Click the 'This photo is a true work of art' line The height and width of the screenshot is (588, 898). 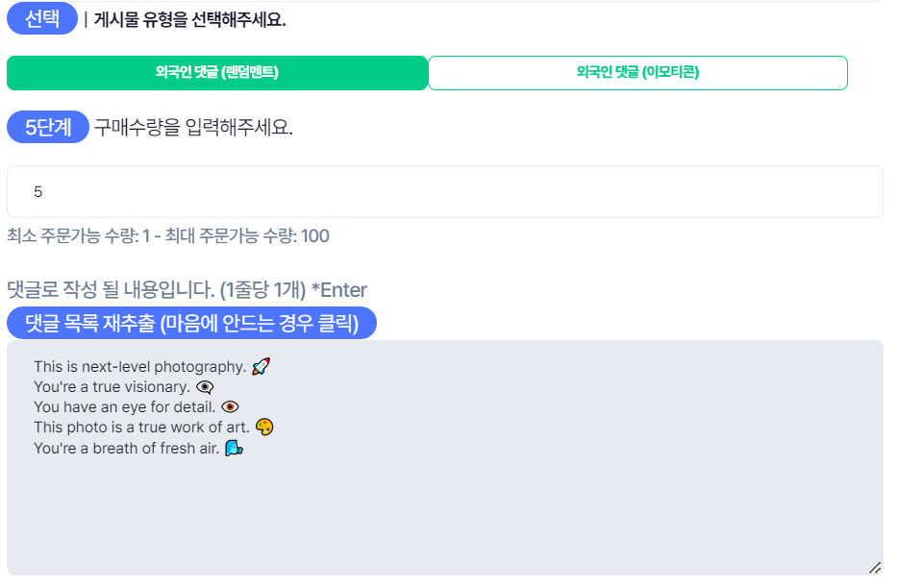tap(141, 428)
